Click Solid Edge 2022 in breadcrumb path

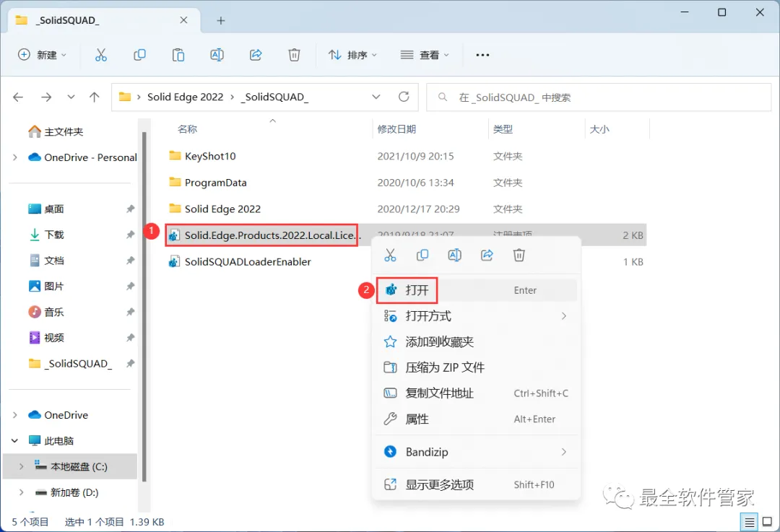pos(185,97)
